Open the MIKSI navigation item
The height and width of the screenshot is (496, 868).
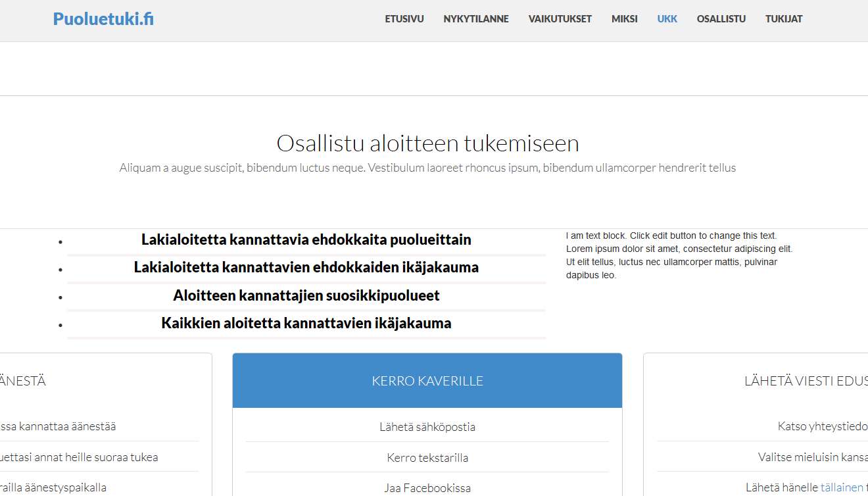pyautogui.click(x=624, y=19)
